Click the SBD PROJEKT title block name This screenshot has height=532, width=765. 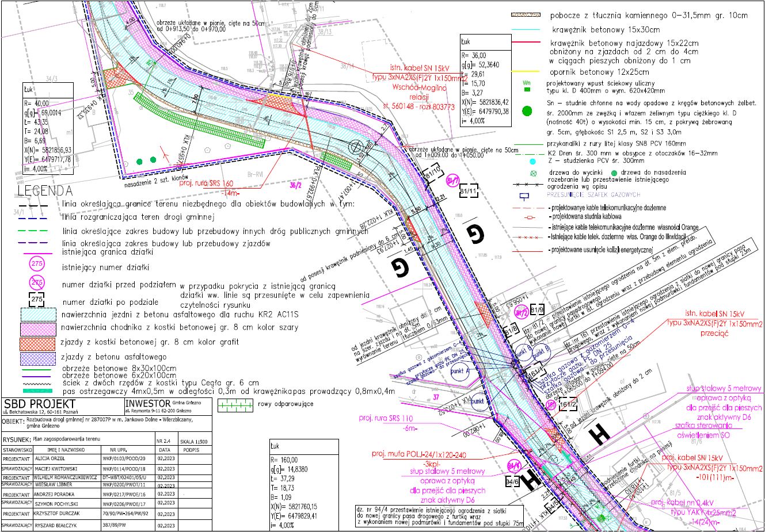pyautogui.click(x=39, y=404)
